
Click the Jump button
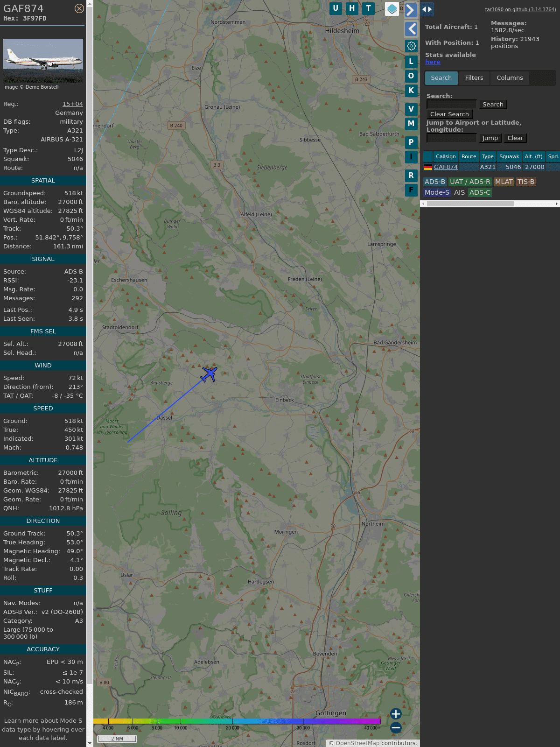tap(490, 138)
